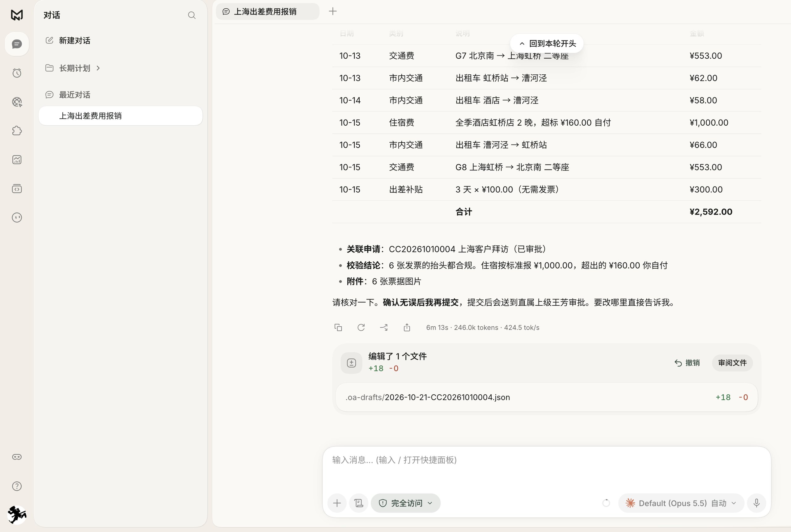The image size is (791, 532).
Task: Open the alarm clock scheduled tasks icon
Action: pyautogui.click(x=17, y=73)
